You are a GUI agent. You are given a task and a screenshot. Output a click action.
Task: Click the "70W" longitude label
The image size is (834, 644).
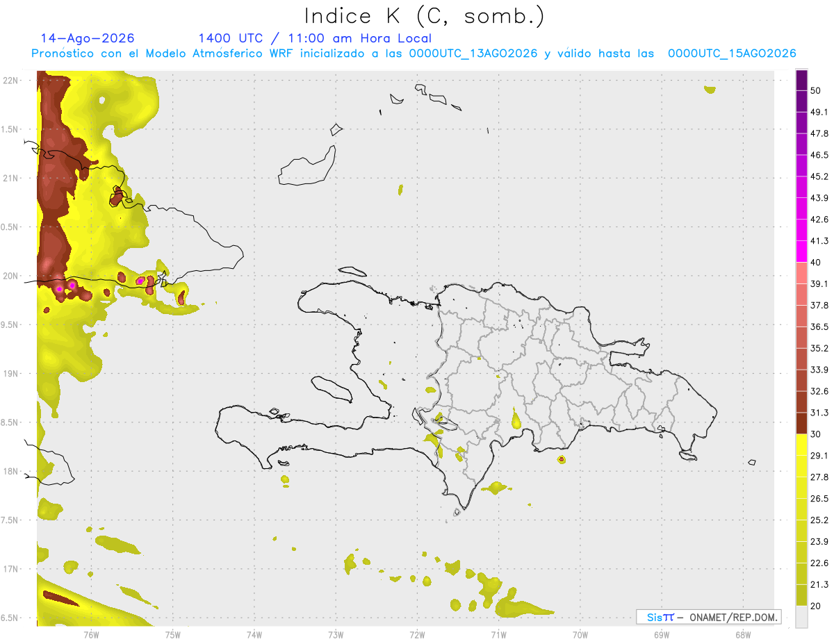(580, 634)
